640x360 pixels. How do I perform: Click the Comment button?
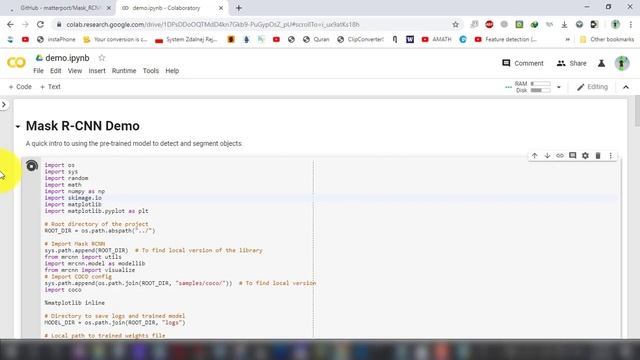(523, 63)
